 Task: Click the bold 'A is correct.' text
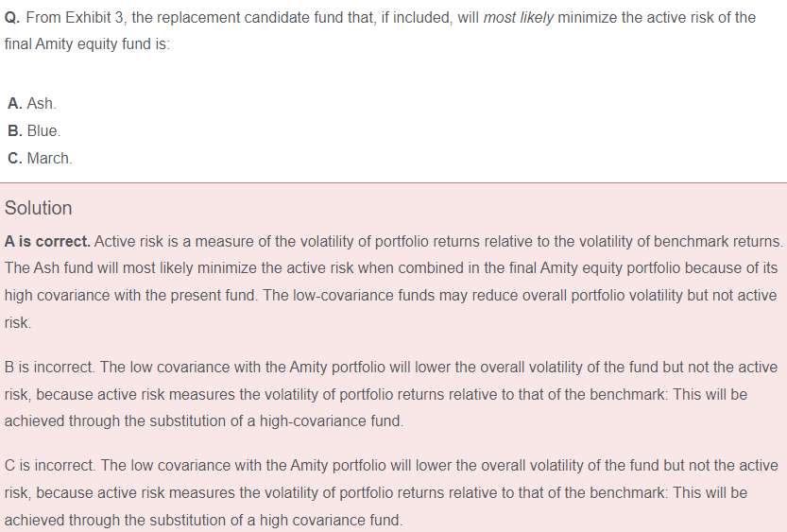[x=47, y=241]
